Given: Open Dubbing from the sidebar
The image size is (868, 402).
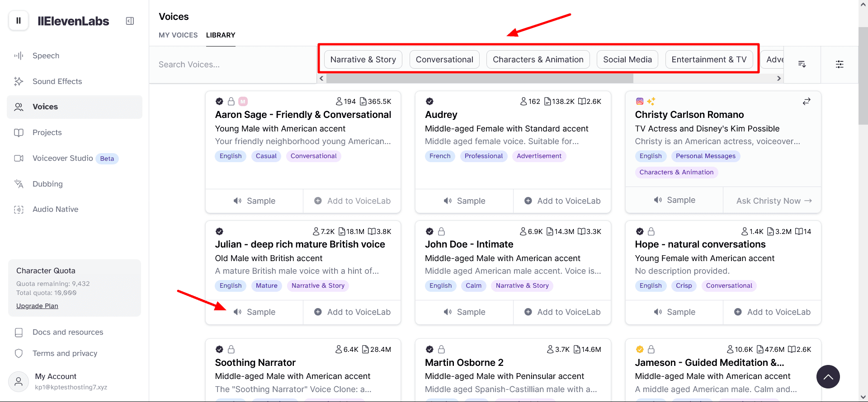Looking at the screenshot, I should 47,184.
